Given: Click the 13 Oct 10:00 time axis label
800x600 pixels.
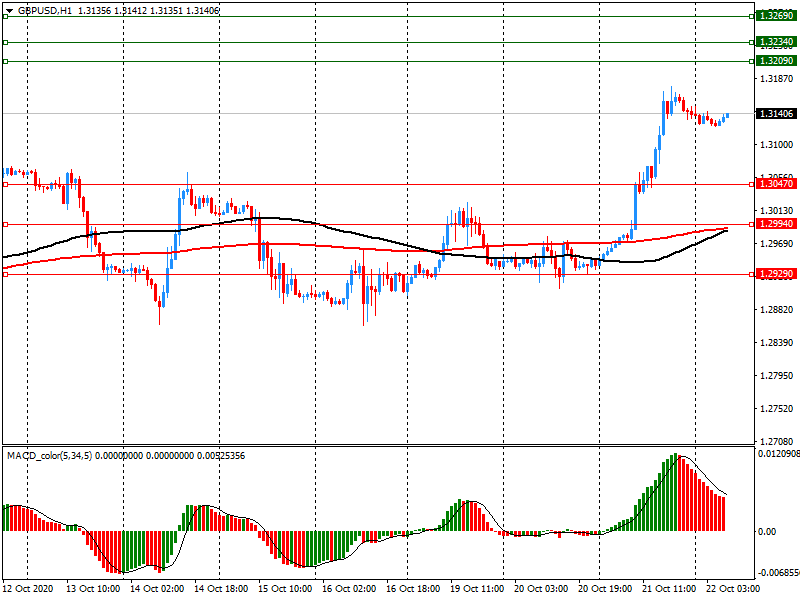Looking at the screenshot, I should point(93,588).
